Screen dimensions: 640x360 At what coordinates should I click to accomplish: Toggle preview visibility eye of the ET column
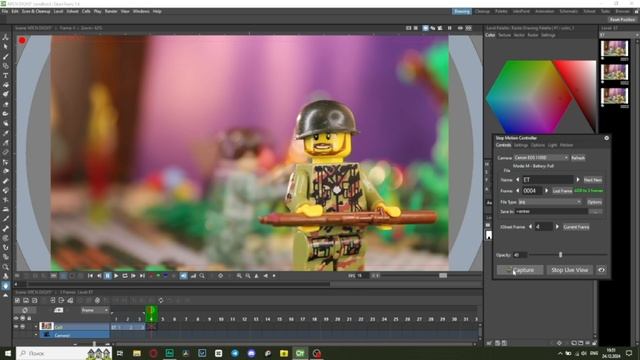tap(16, 327)
